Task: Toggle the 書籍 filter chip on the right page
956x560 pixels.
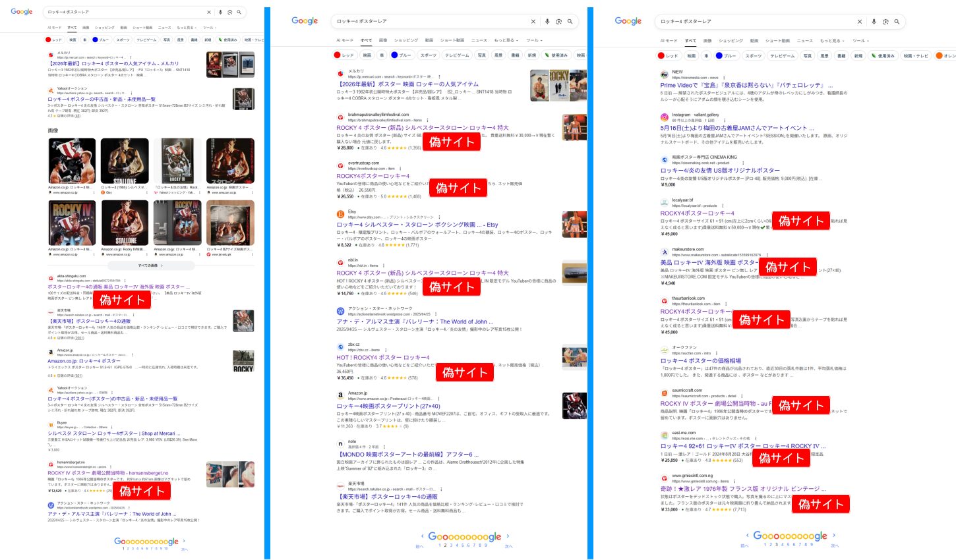Action: tap(841, 55)
